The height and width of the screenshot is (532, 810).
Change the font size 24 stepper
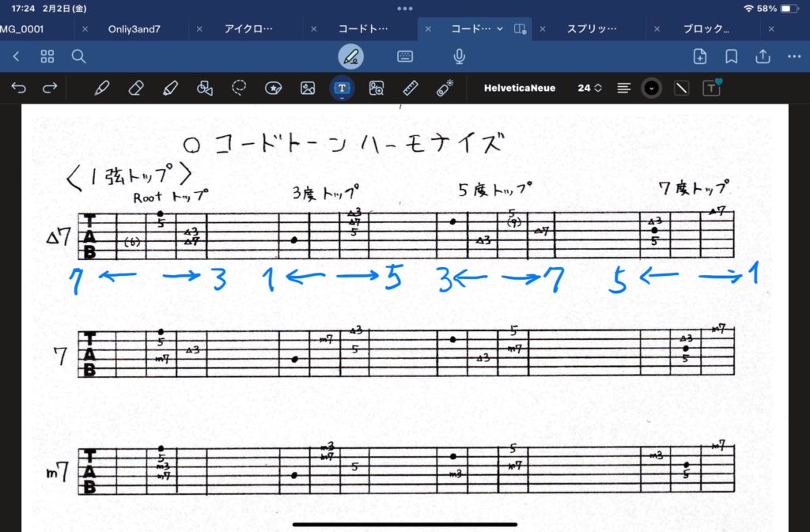(590, 88)
